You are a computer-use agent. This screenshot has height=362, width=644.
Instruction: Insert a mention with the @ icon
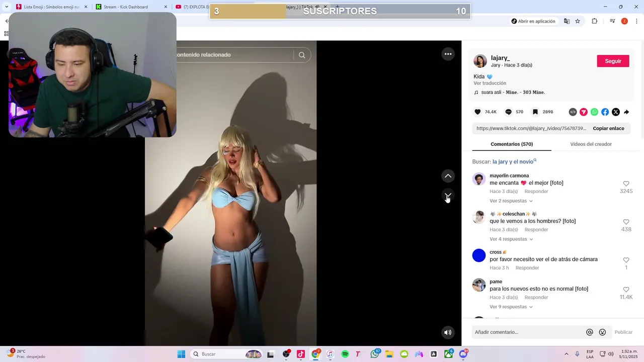(x=590, y=332)
